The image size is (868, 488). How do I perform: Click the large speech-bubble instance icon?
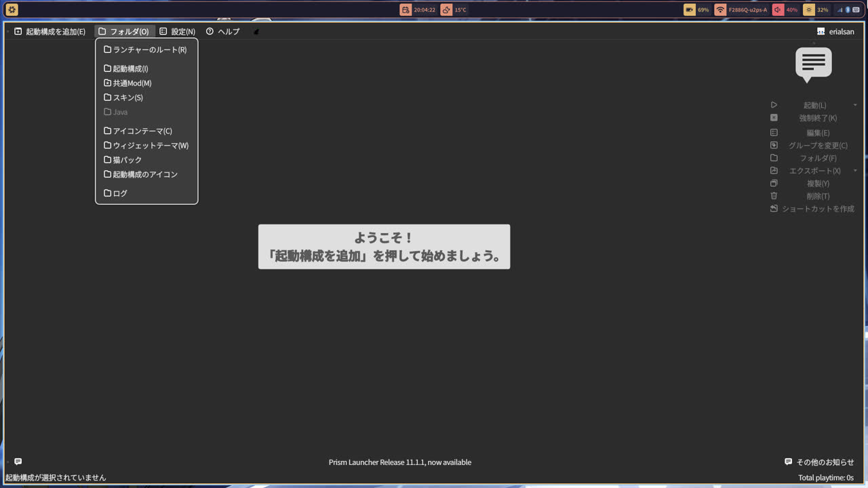pos(813,65)
